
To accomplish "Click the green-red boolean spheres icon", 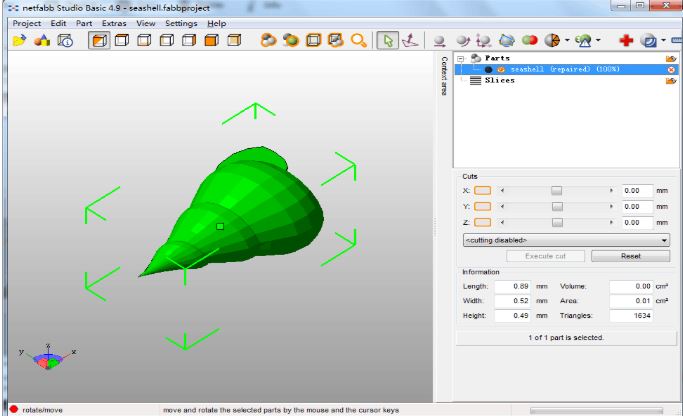I will tap(529, 40).
